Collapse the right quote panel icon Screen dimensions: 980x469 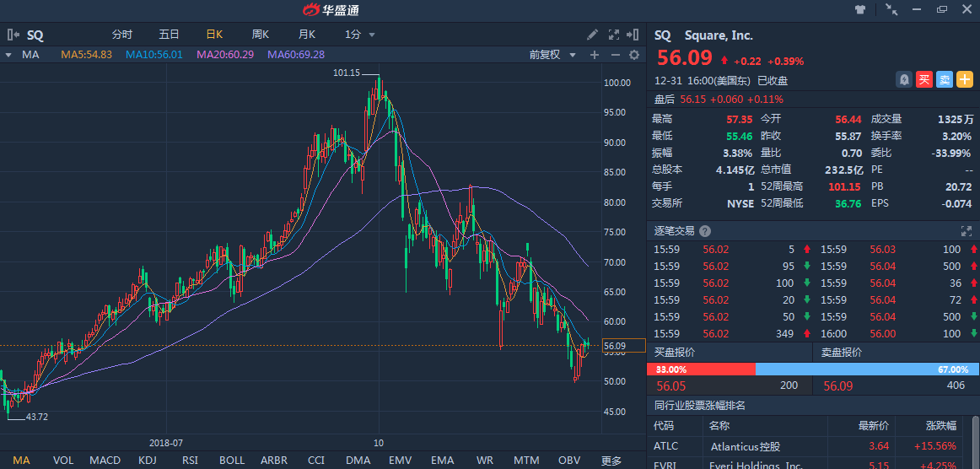click(633, 35)
